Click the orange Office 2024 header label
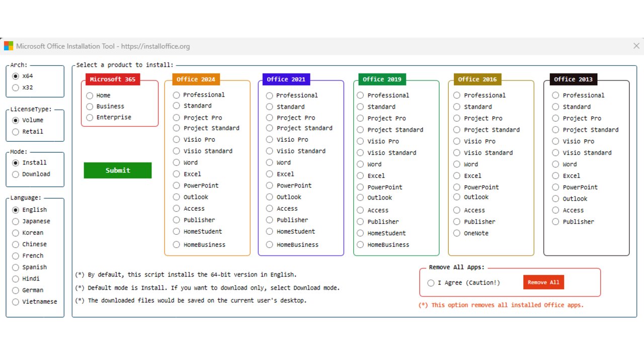 [x=196, y=79]
